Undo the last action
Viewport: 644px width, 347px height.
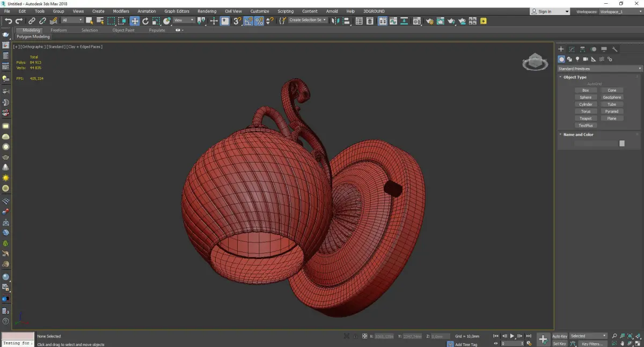(x=9, y=21)
